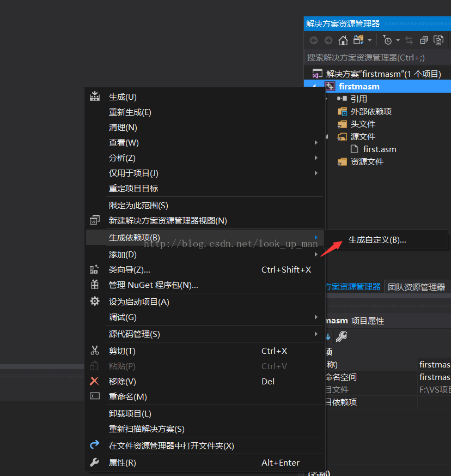Click the icon beside 新建解决方案资源管理器视图(N)
The image size is (451, 476).
(x=95, y=220)
